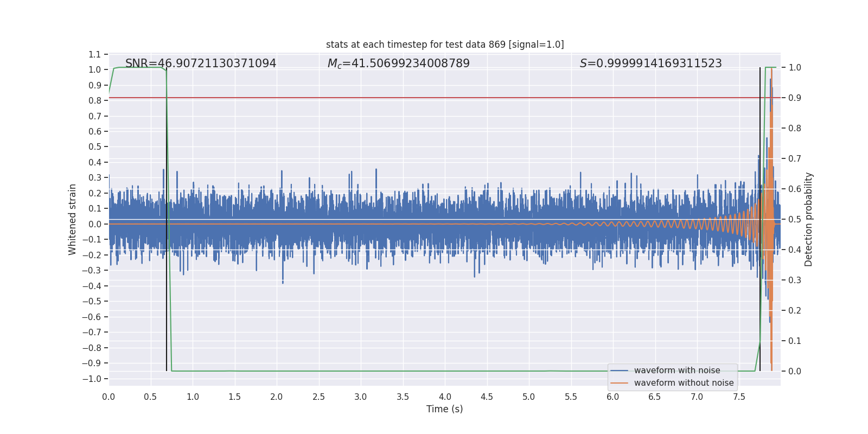Screen dimensions: 868x434
Task: Click orange legend swatch for waveform without noise
Action: point(619,383)
